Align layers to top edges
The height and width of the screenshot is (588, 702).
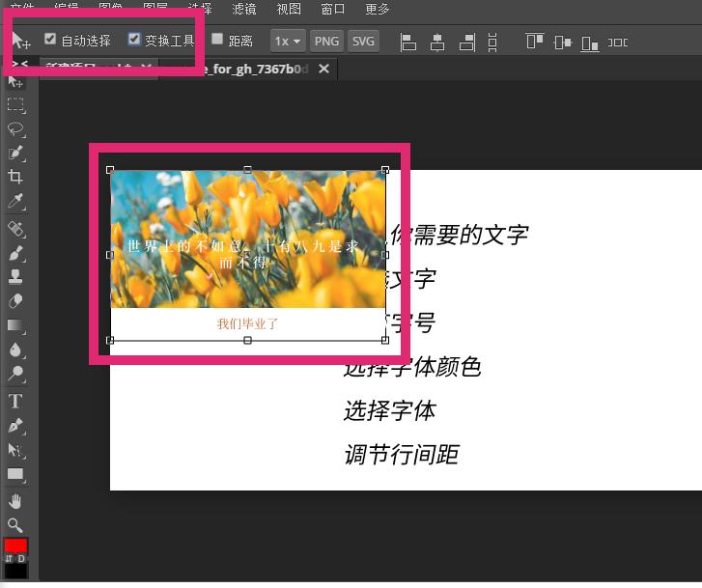tap(535, 42)
